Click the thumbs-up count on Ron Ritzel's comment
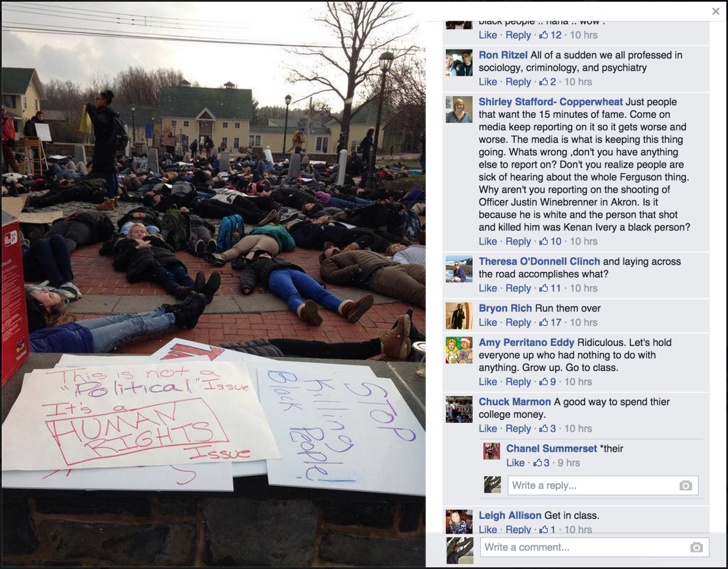Image resolution: width=728 pixels, height=569 pixels. pyautogui.click(x=548, y=81)
